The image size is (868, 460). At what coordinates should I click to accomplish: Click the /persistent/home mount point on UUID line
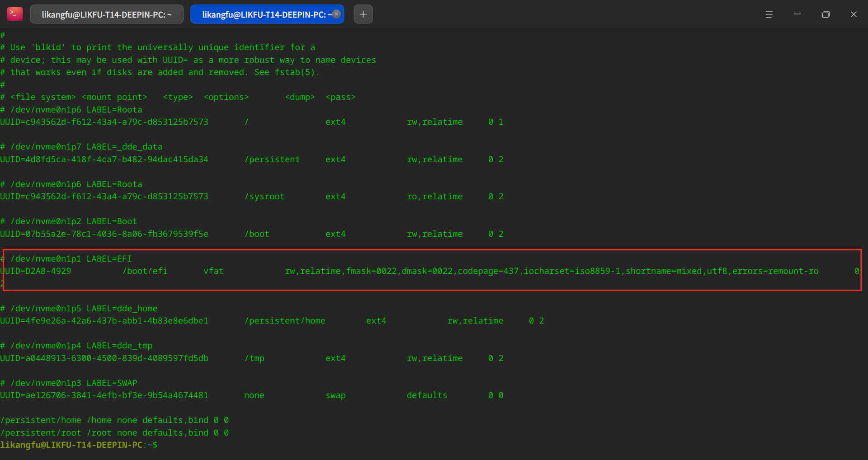pyautogui.click(x=285, y=321)
